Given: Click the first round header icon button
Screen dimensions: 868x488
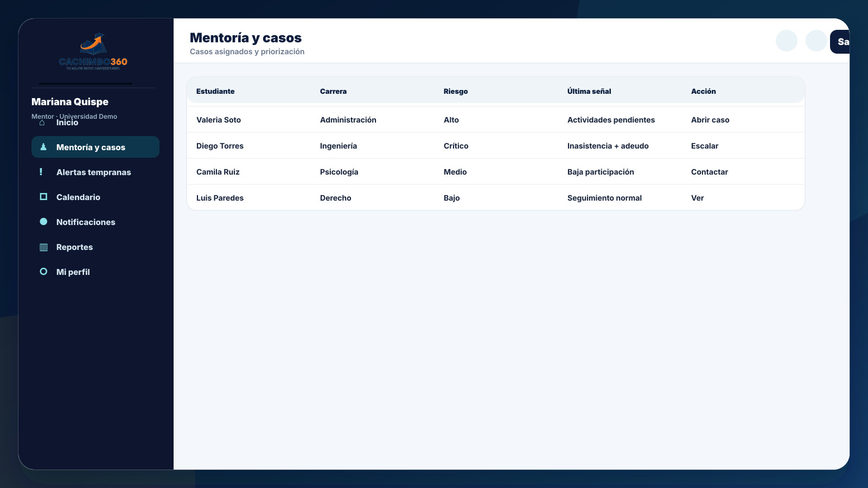Looking at the screenshot, I should [787, 41].
